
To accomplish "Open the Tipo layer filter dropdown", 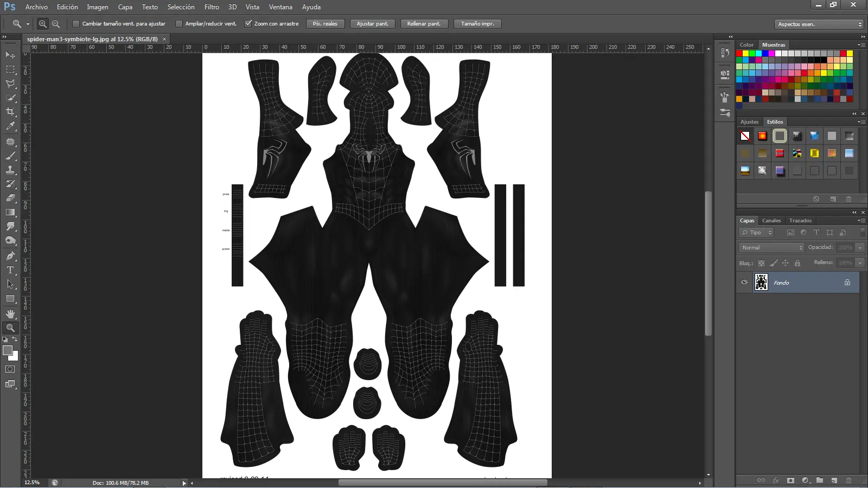I will tap(756, 233).
